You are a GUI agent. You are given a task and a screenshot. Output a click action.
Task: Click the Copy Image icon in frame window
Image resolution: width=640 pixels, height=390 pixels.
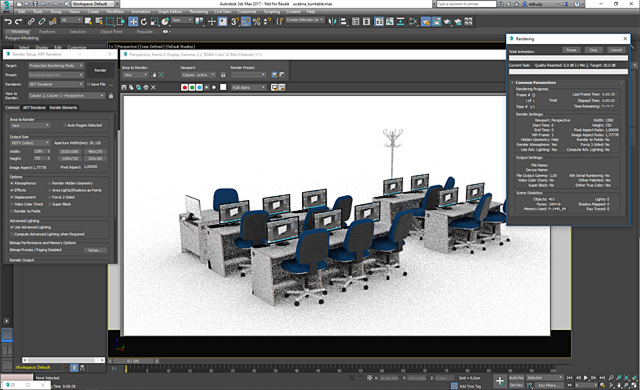point(131,87)
